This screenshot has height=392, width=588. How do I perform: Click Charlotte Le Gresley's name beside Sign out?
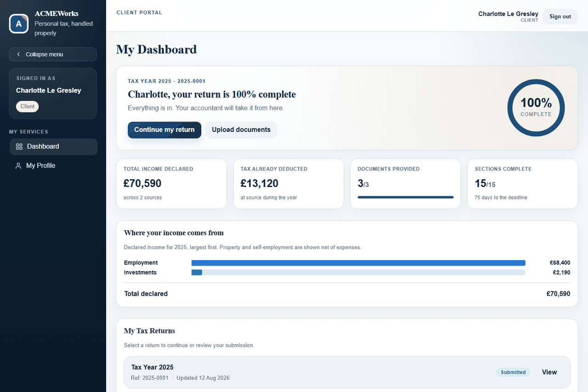[508, 14]
